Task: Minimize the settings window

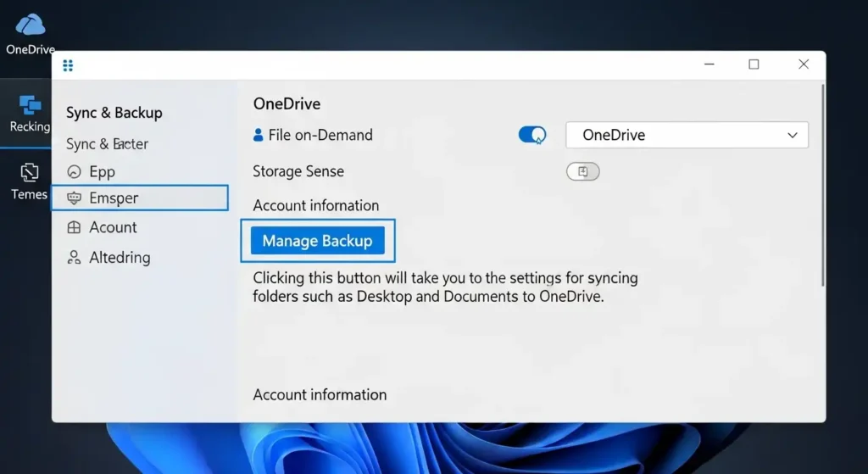Action: 709,64
